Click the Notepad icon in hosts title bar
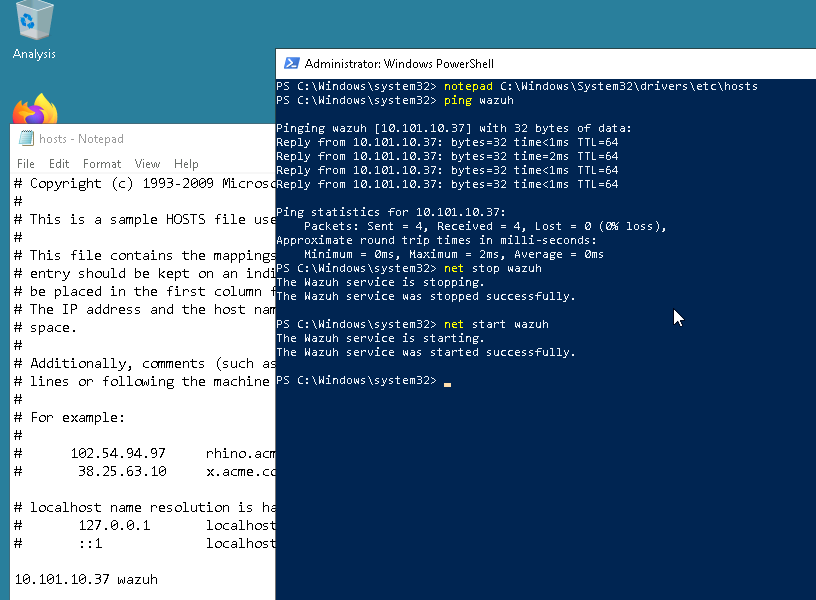 (26, 138)
